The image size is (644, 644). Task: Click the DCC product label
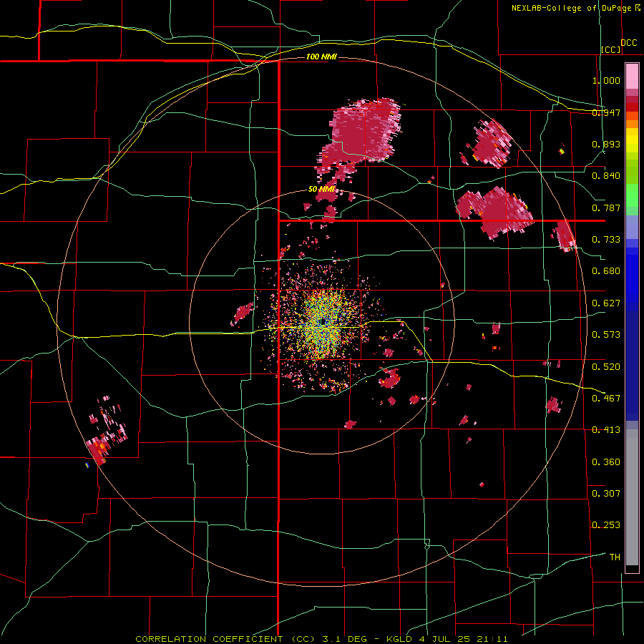point(628,43)
